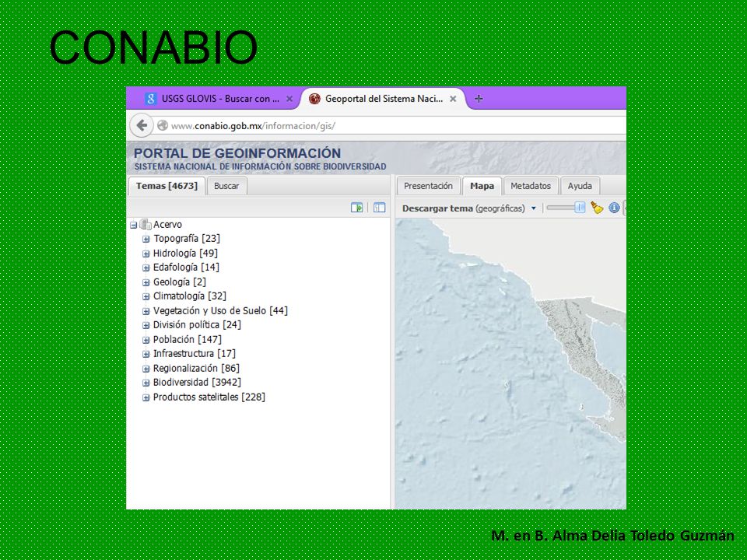747x560 pixels.
Task: Select the Edafología [14] label
Action: (x=186, y=267)
